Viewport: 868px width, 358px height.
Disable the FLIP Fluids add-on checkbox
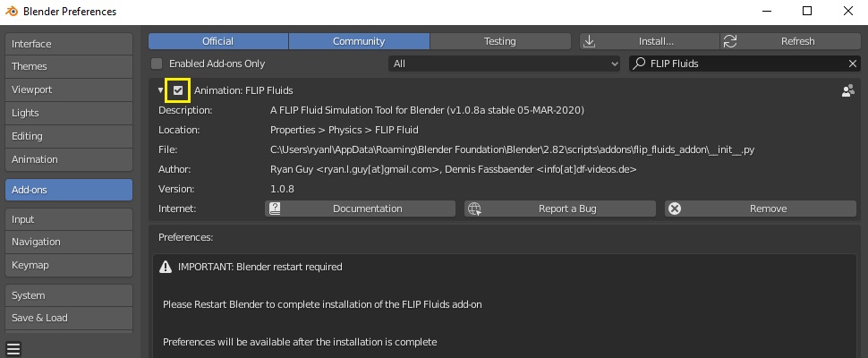tap(178, 90)
